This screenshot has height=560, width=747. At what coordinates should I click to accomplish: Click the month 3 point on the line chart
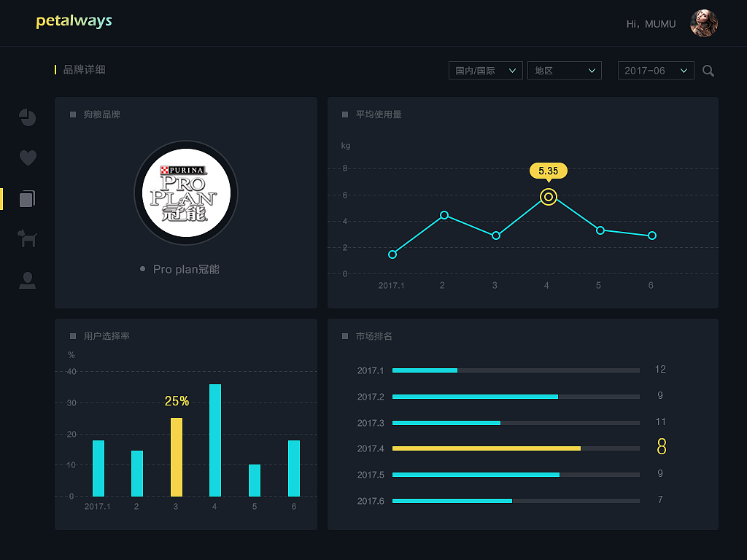496,236
